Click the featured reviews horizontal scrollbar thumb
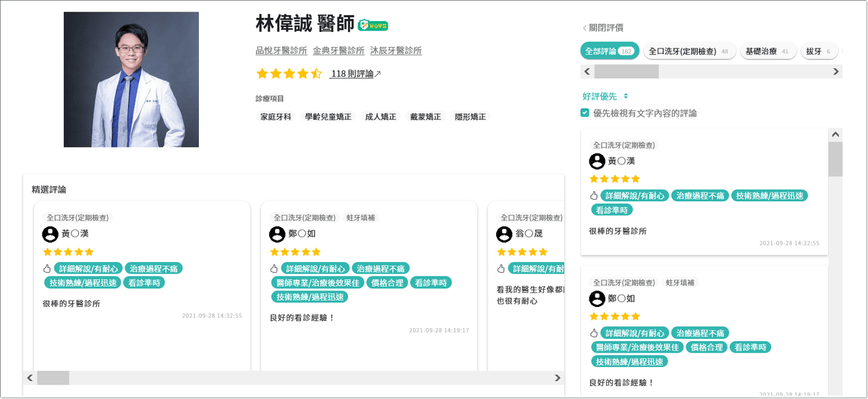Viewport: 868px width, 399px height. click(x=53, y=378)
